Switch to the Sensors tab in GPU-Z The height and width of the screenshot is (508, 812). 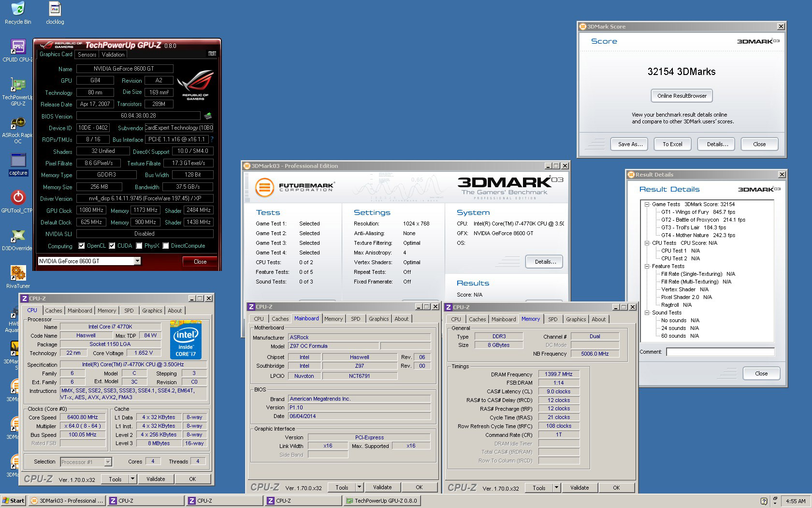87,55
